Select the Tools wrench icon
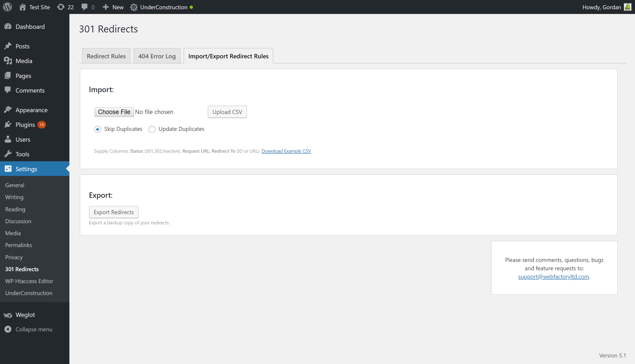Image resolution: width=635 pixels, height=364 pixels. point(8,154)
